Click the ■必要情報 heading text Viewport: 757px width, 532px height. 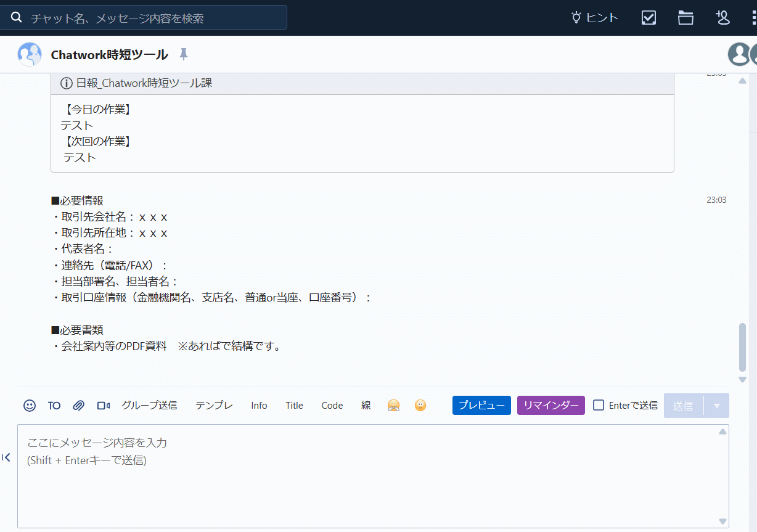pyautogui.click(x=77, y=201)
